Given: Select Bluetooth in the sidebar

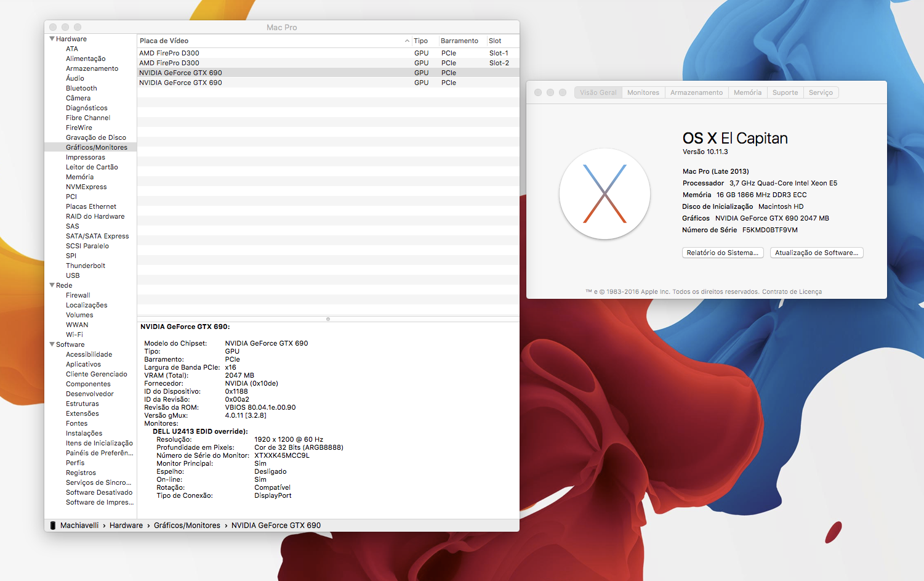Looking at the screenshot, I should [x=81, y=88].
